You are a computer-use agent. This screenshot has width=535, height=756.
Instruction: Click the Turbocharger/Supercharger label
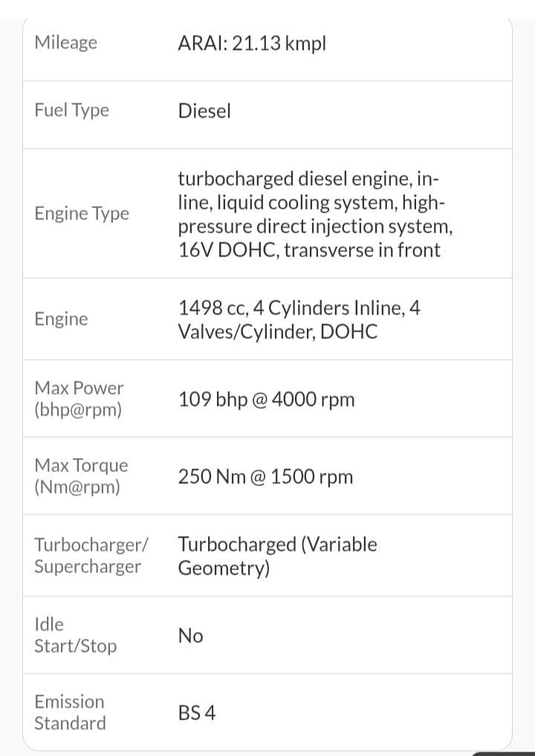pyautogui.click(x=91, y=555)
